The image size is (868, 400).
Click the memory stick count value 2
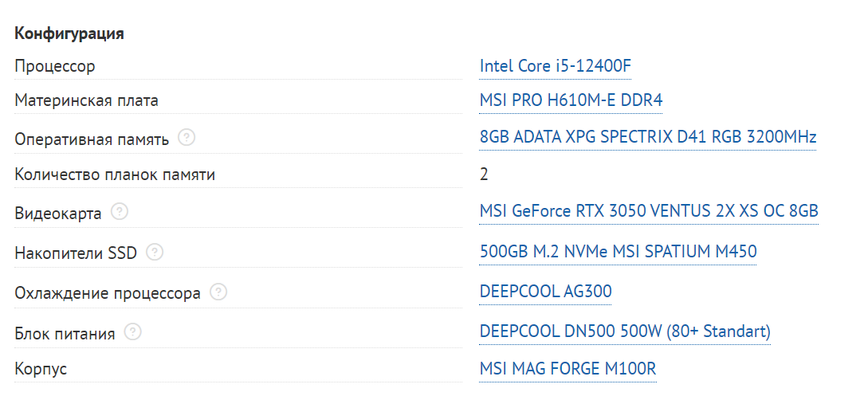[484, 175]
